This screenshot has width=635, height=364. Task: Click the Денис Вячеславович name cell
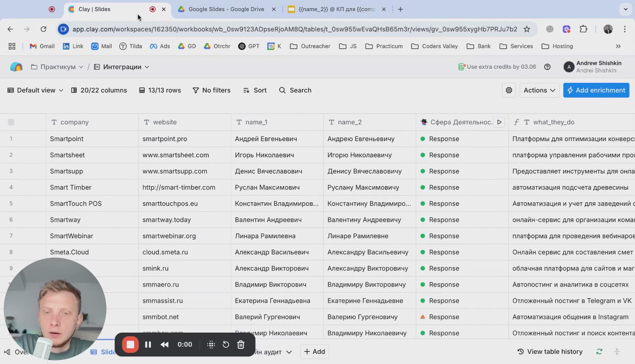coord(277,171)
